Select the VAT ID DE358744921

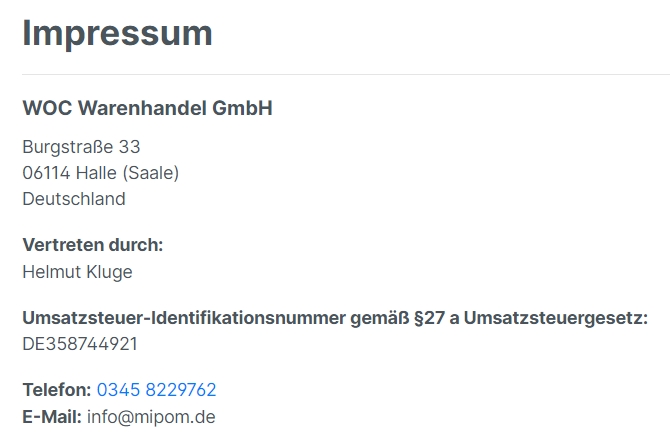tap(80, 344)
